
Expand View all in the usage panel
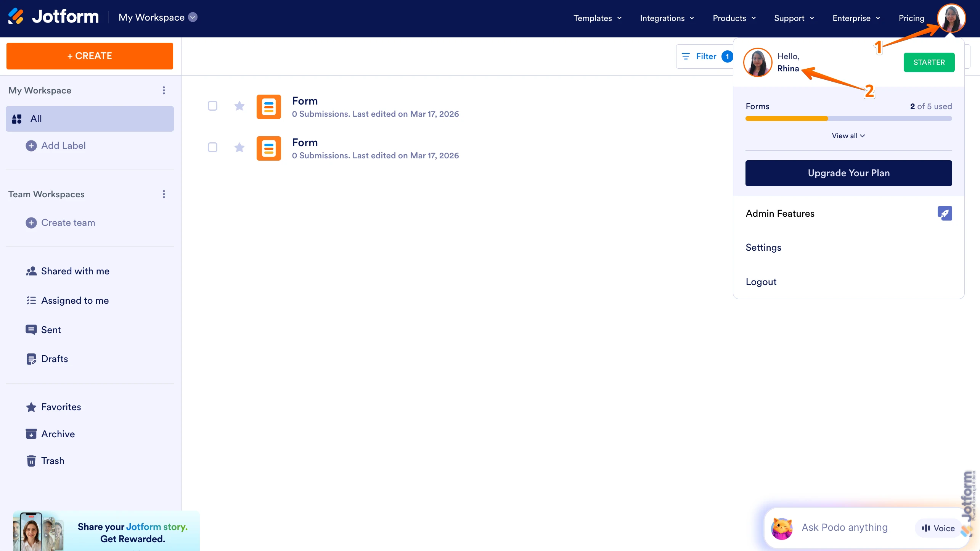click(848, 135)
